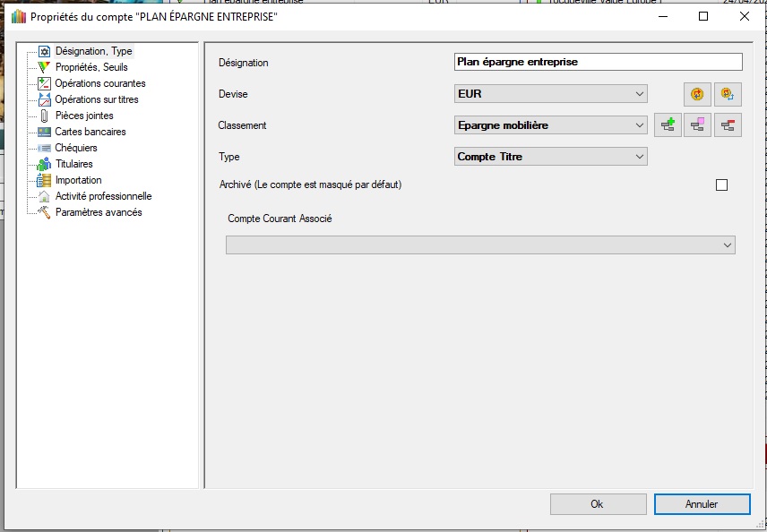Remove classification with the red minus icon
Viewport: 767px width, 532px height.
click(x=728, y=125)
